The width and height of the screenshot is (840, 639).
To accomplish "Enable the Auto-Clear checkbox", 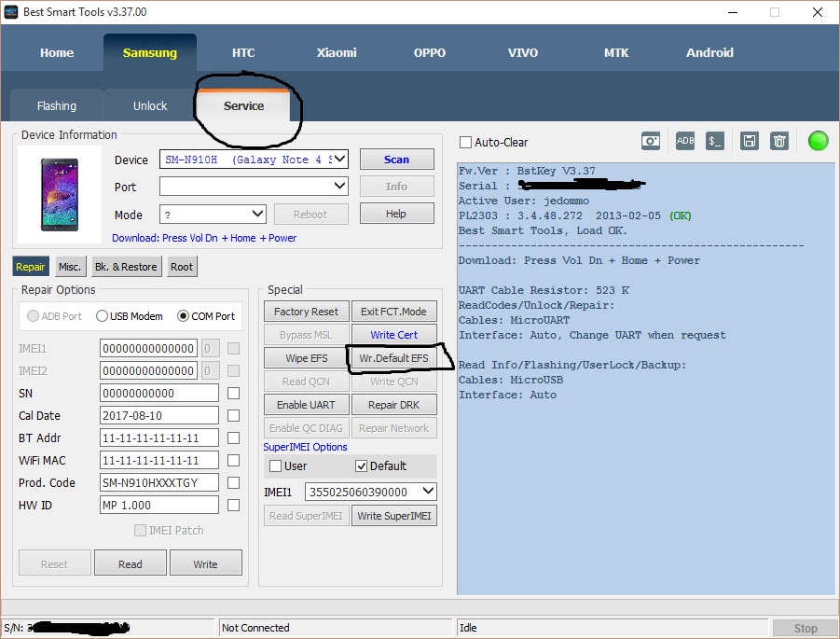I will 465,143.
